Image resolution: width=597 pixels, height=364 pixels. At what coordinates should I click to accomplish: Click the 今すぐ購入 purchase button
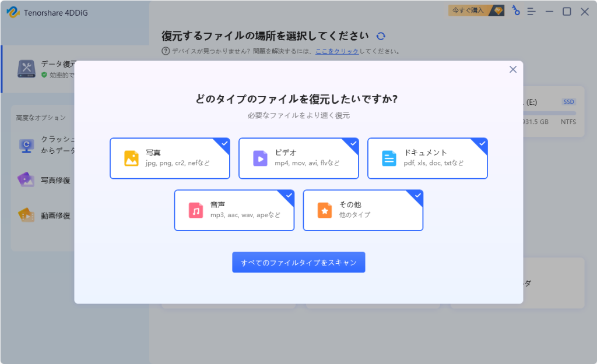(x=476, y=10)
